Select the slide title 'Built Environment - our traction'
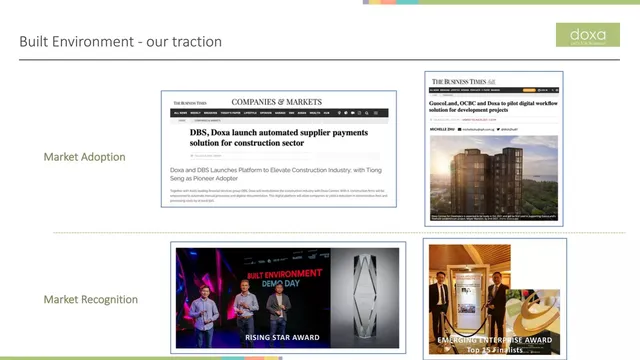The height and width of the screenshot is (360, 640). coord(120,42)
